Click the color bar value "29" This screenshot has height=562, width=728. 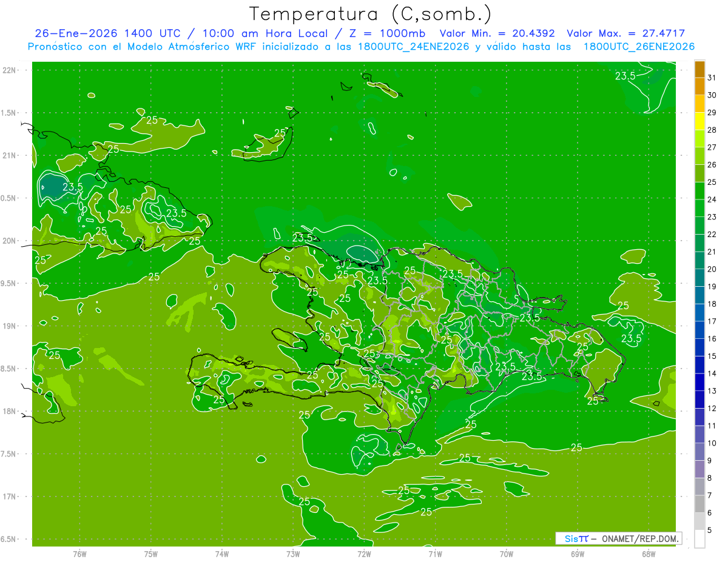[712, 112]
